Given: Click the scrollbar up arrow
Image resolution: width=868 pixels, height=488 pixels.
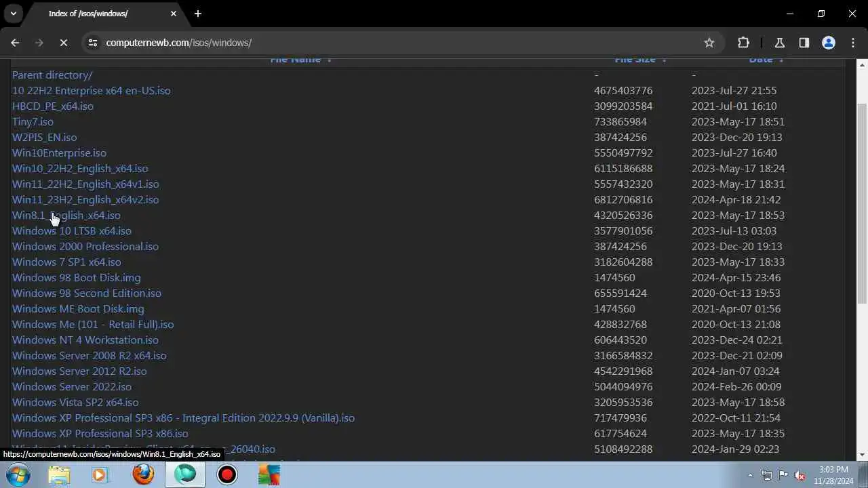Looking at the screenshot, I should click(862, 65).
